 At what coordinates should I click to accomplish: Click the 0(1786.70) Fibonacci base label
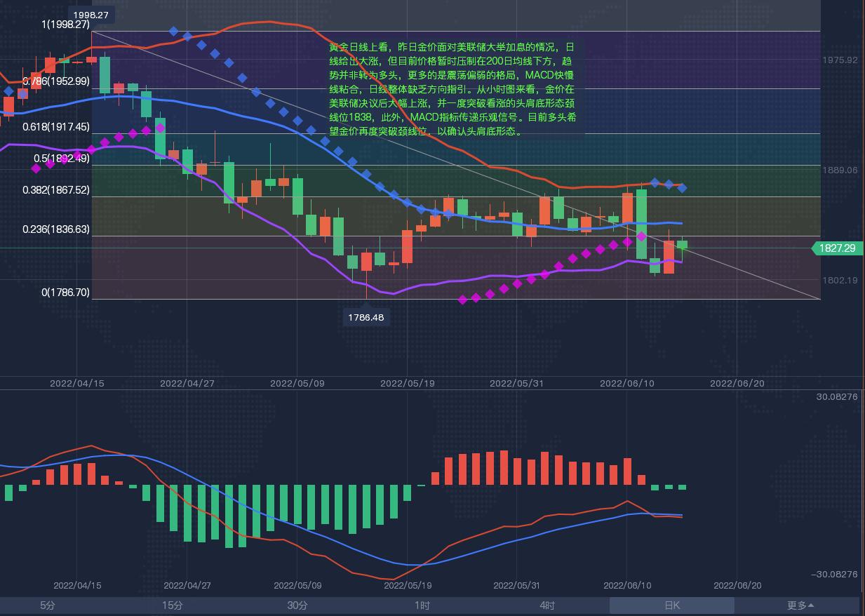[66, 292]
